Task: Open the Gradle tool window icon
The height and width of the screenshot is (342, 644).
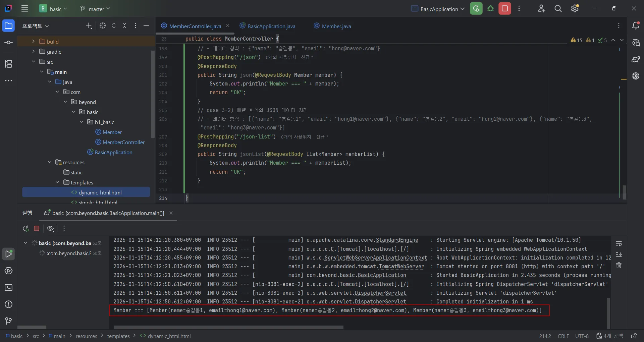Action: pos(636,59)
